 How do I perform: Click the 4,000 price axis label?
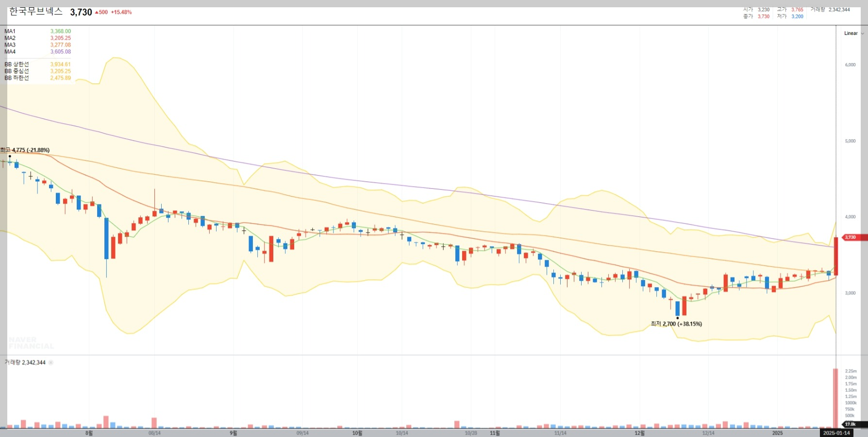850,217
